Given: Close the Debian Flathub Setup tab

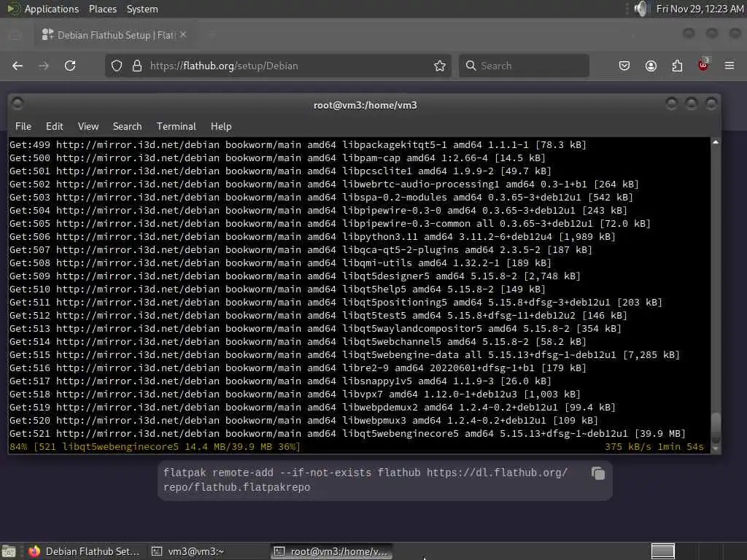Looking at the screenshot, I should pos(183,35).
